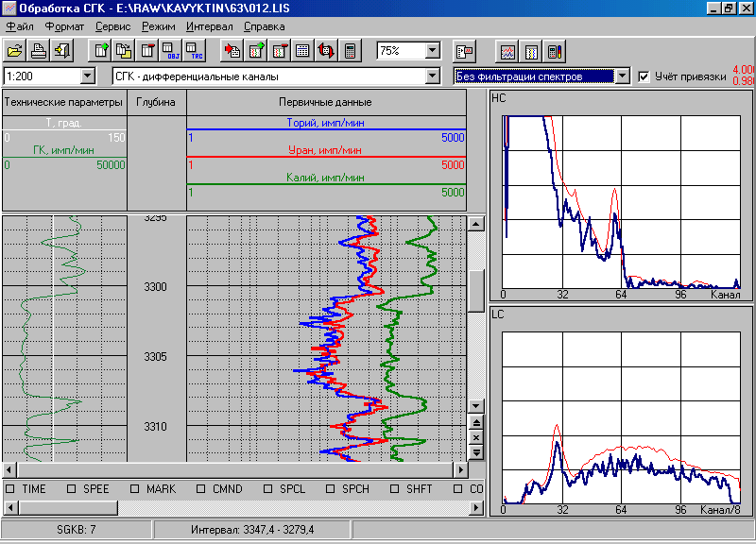Click the TRC toolbar icon
This screenshot has height=544, width=756.
pos(194,50)
